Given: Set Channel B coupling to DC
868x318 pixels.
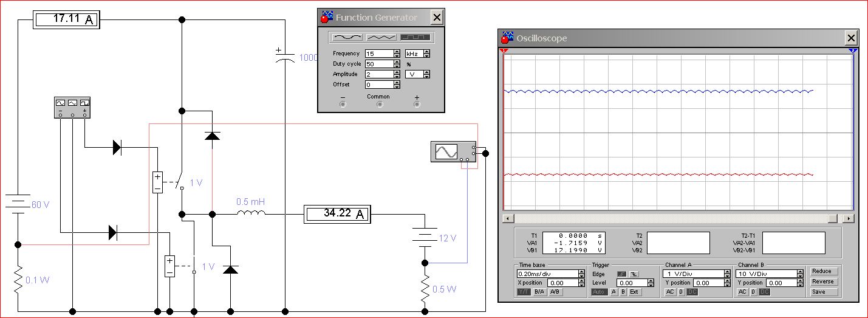Looking at the screenshot, I should (765, 292).
